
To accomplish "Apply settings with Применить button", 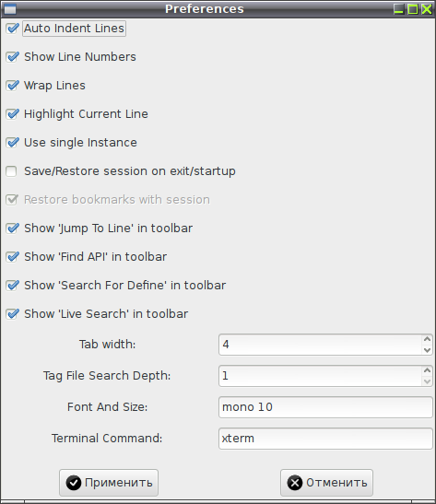I will (109, 483).
